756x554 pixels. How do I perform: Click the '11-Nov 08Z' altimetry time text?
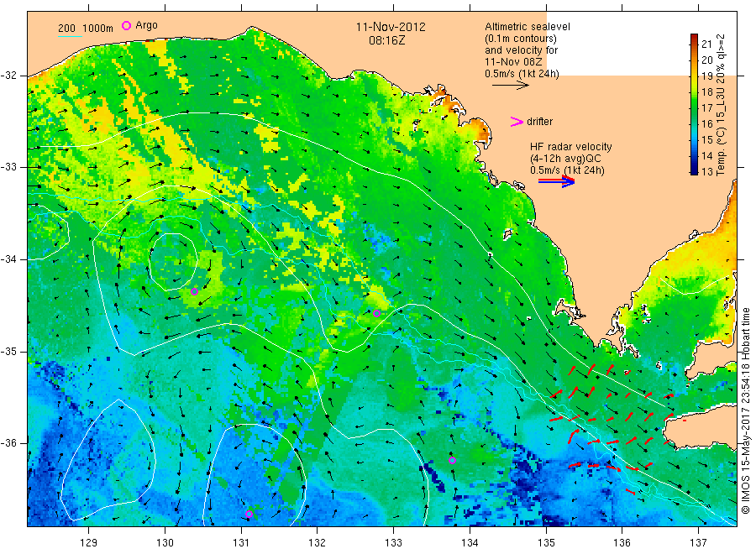click(513, 62)
